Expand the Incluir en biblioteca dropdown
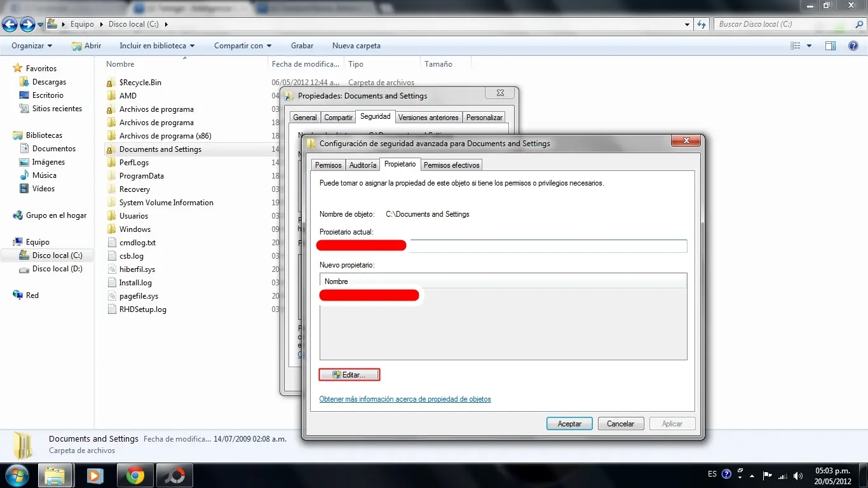Screen dimensions: 868x488 157,46
